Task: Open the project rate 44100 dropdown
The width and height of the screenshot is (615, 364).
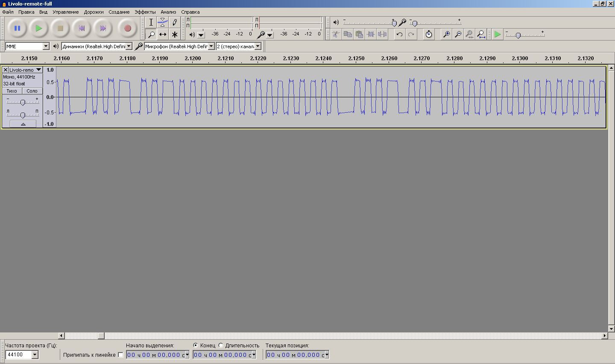Action: [x=35, y=355]
